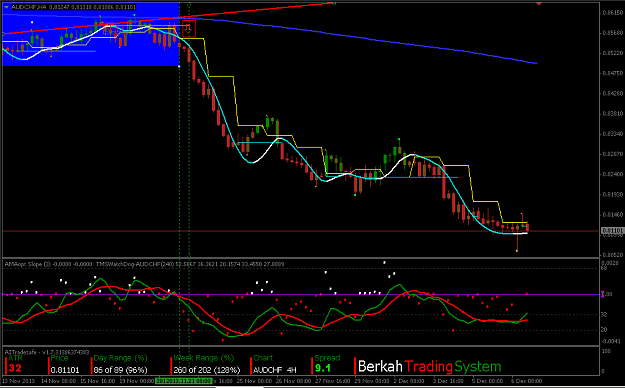Click the Chart value AUDCHF 4H
The image size is (625, 388).
(275, 370)
